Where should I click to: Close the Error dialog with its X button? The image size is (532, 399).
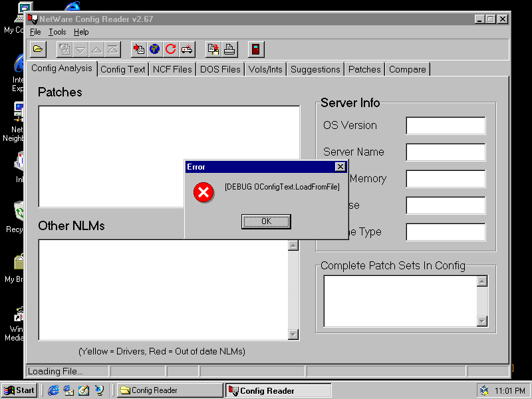[340, 167]
